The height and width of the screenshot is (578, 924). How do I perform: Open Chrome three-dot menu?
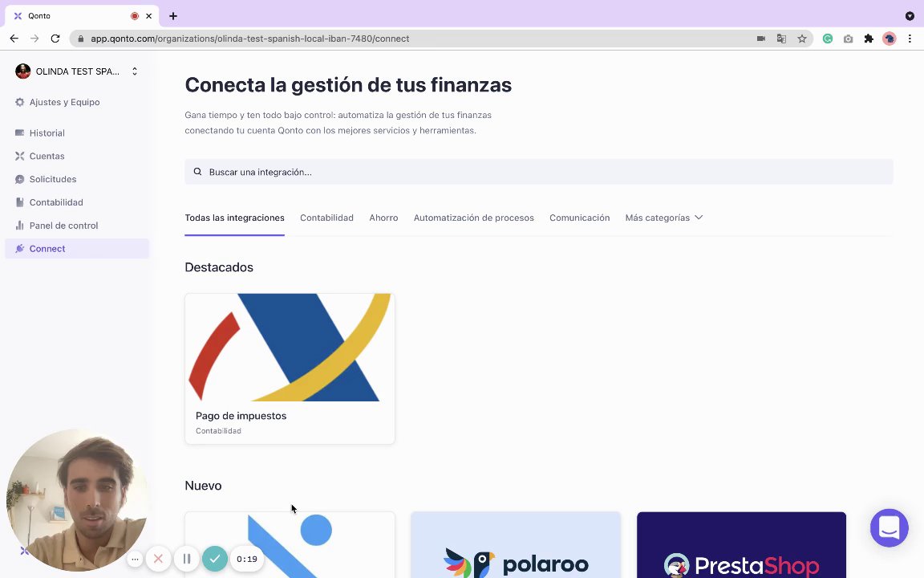910,39
